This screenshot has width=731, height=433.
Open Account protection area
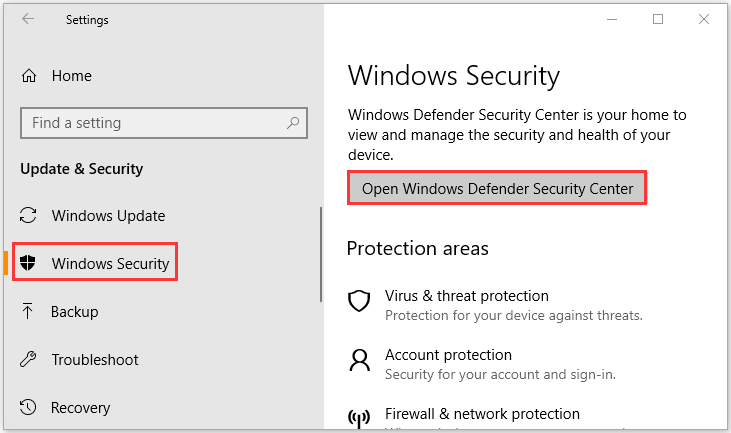(x=448, y=355)
